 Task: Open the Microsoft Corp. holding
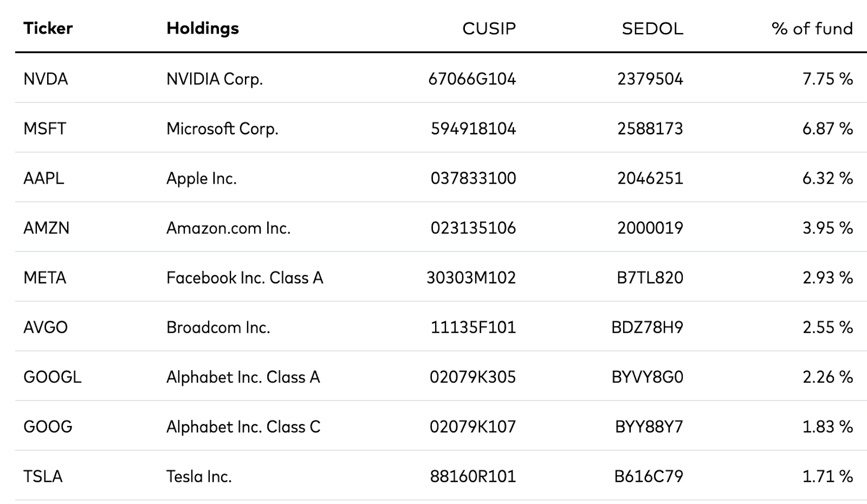pyautogui.click(x=222, y=129)
